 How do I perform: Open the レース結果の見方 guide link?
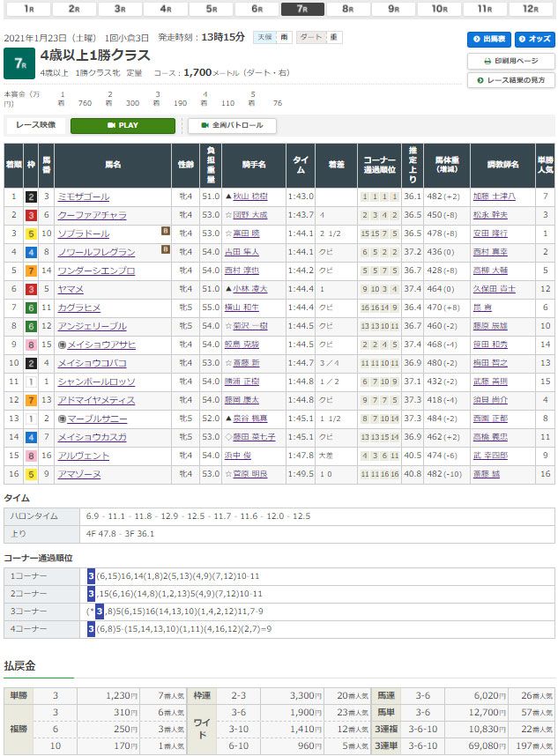click(x=510, y=80)
